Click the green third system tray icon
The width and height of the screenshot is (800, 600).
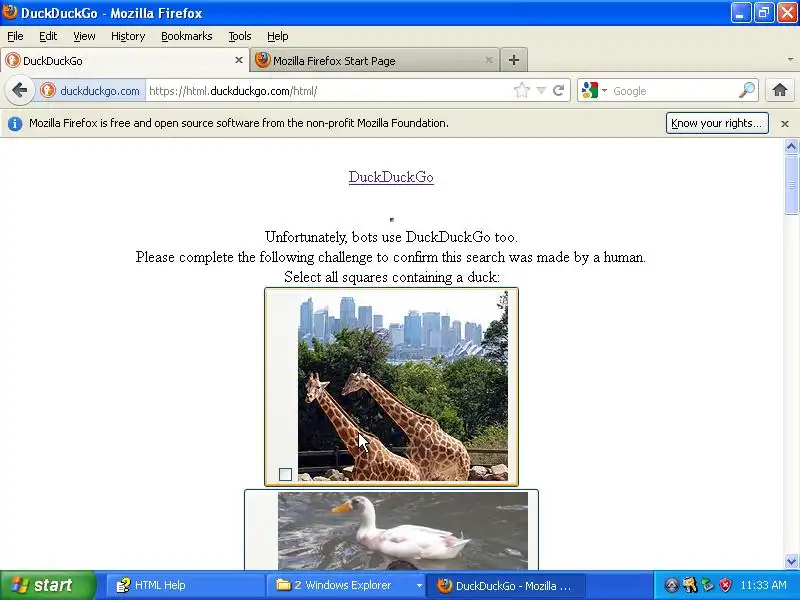[708, 585]
